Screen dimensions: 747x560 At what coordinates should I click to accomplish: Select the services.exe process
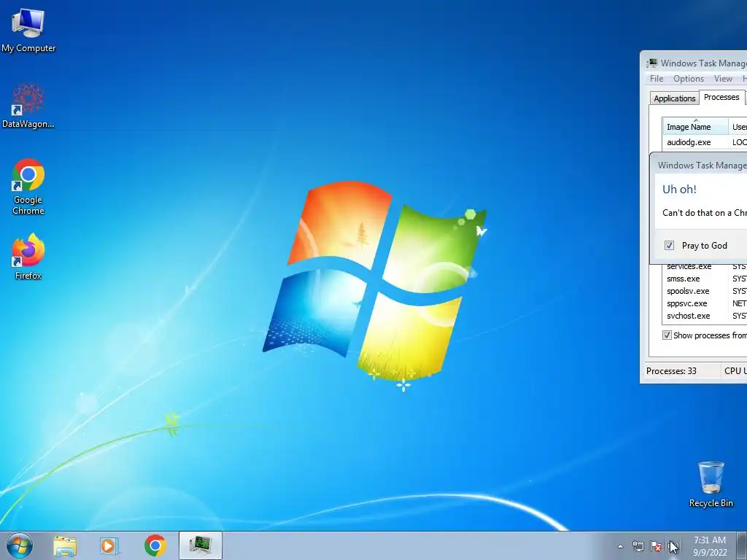(x=689, y=266)
